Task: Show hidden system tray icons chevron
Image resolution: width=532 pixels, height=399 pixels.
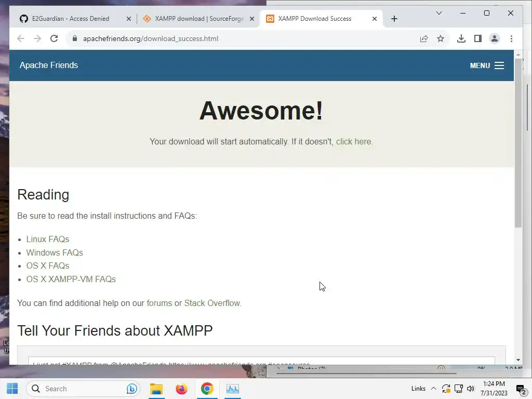Action: pos(433,389)
